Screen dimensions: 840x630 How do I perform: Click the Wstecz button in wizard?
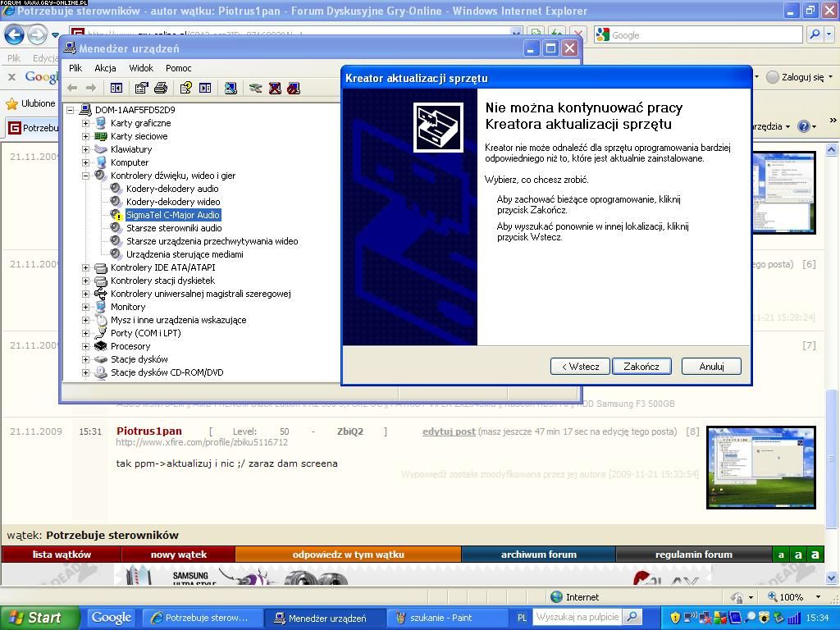tap(580, 367)
